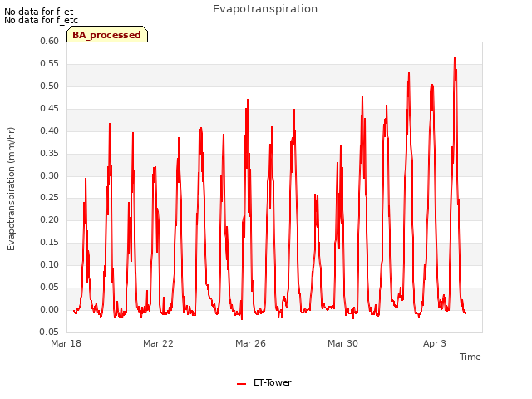This screenshot has width=532, height=399.
Task: Click the 0.25 y-axis tick label
Action: click(50, 198)
